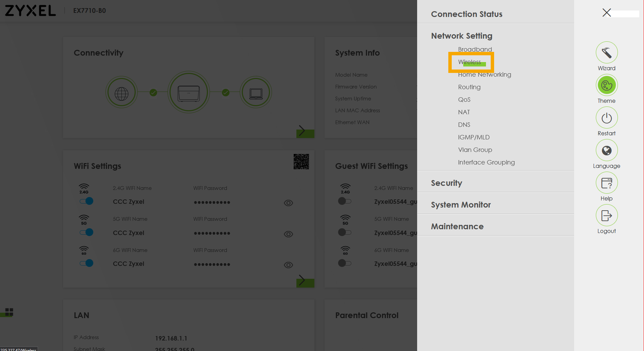
Task: Show the 2.4G WiFi password
Action: 288,203
